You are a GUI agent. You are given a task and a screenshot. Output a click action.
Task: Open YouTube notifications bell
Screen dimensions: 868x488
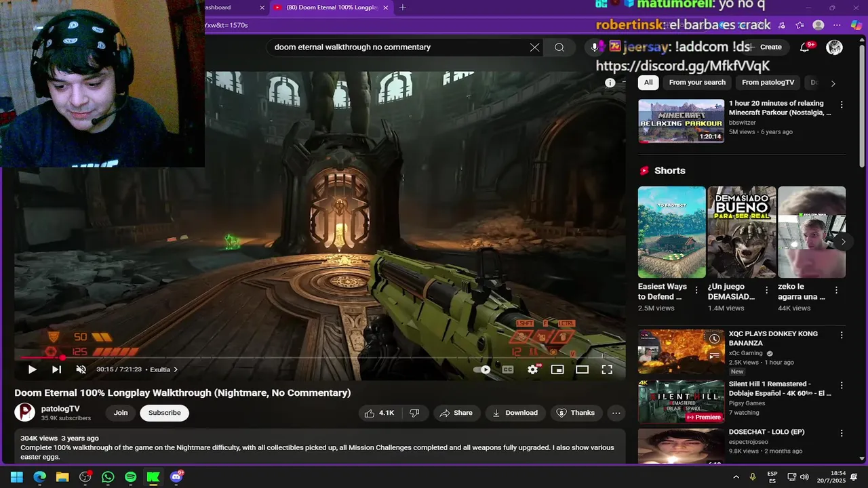pos(804,47)
